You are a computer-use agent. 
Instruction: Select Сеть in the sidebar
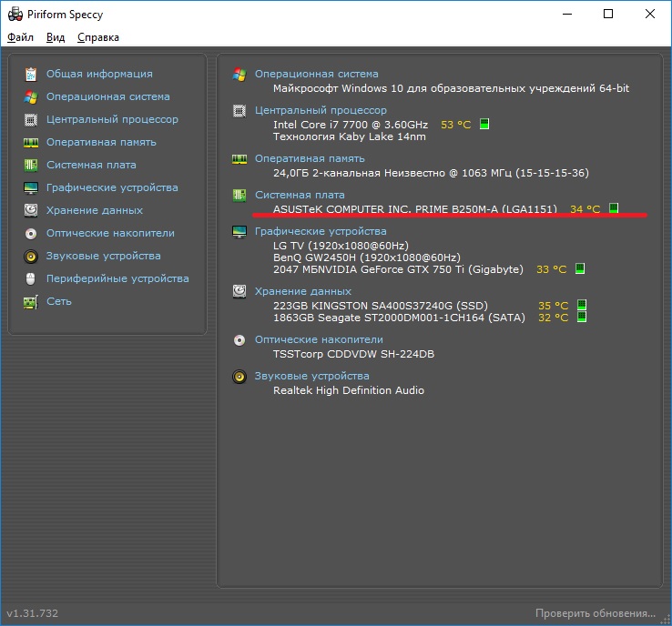click(x=59, y=301)
